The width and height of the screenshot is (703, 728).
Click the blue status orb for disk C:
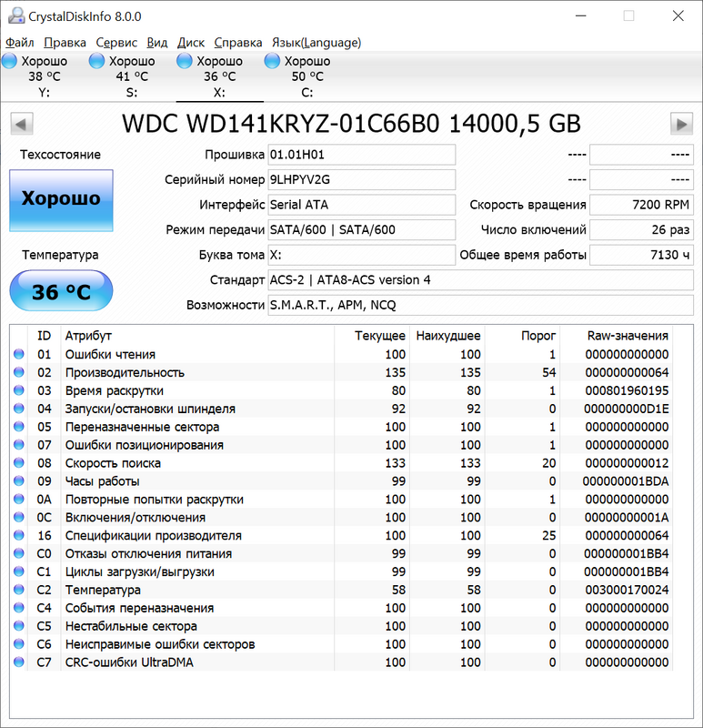pyautogui.click(x=272, y=61)
